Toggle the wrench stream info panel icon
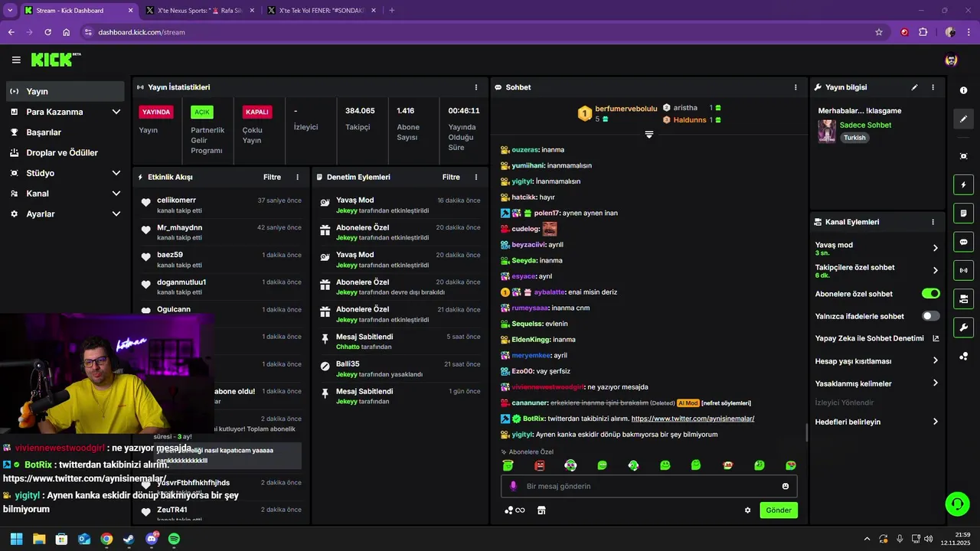 coord(963,328)
